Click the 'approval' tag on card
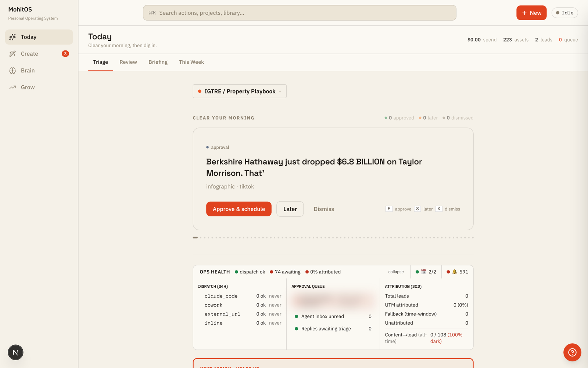The width and height of the screenshot is (588, 368). (x=218, y=147)
